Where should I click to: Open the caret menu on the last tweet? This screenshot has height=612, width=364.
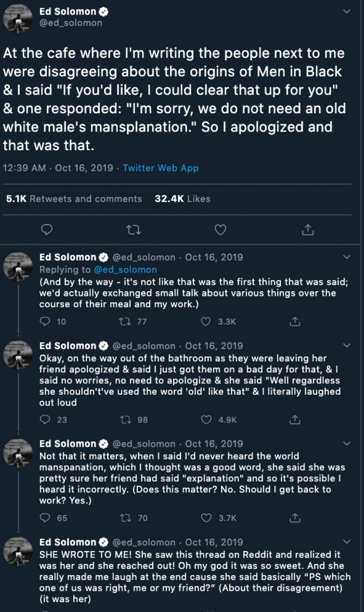[x=348, y=542]
